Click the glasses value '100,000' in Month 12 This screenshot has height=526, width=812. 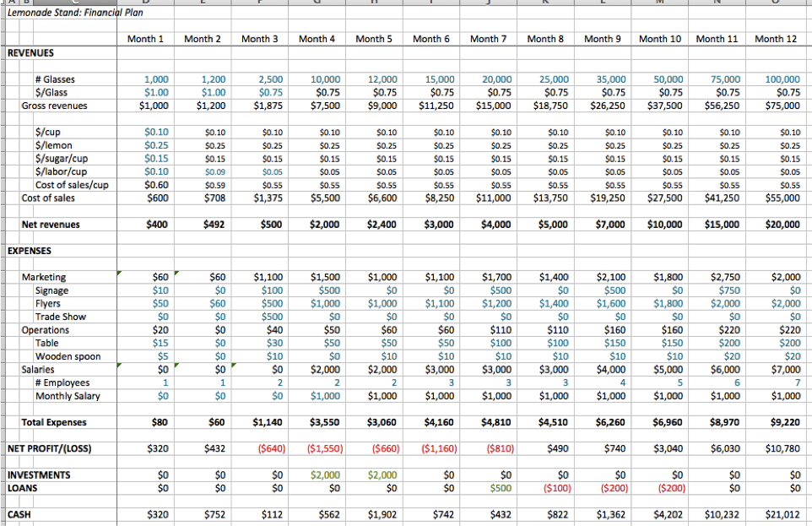[782, 79]
